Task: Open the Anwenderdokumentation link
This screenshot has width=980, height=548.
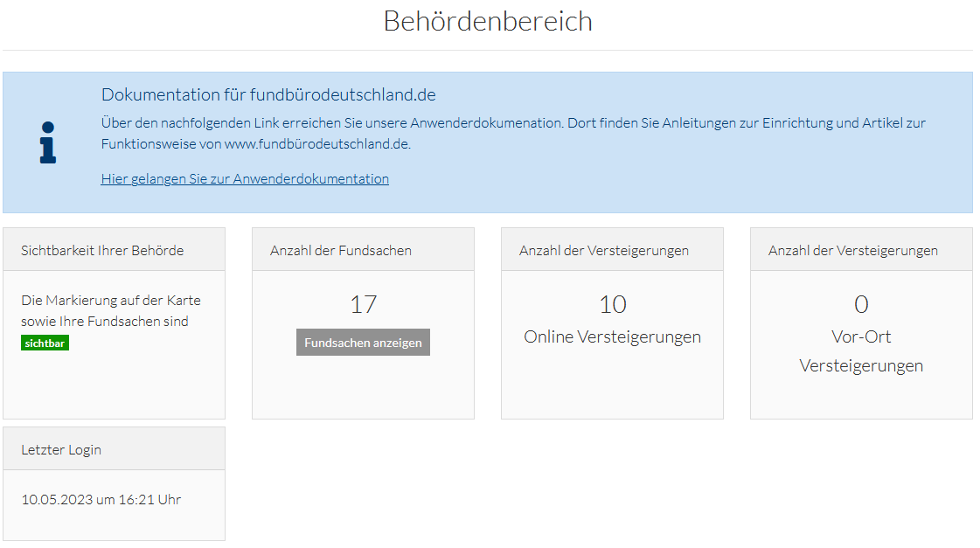Action: click(245, 179)
